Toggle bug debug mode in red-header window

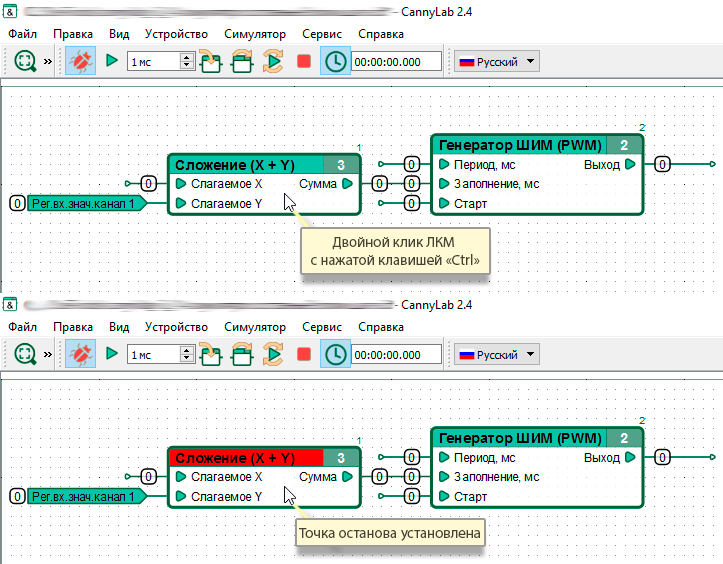(80, 354)
